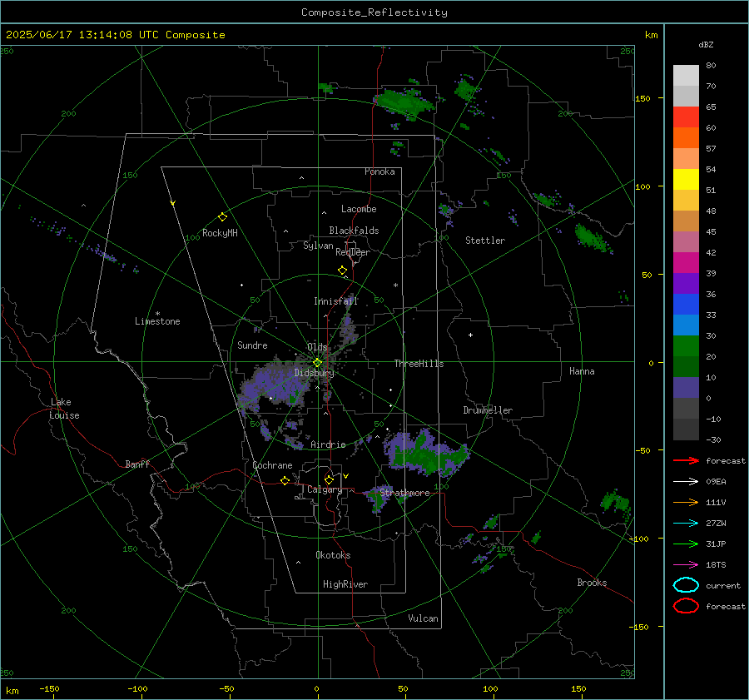Click the cyan current ellipse legend icon
Viewport: 749px width, 700px height.
click(x=686, y=585)
